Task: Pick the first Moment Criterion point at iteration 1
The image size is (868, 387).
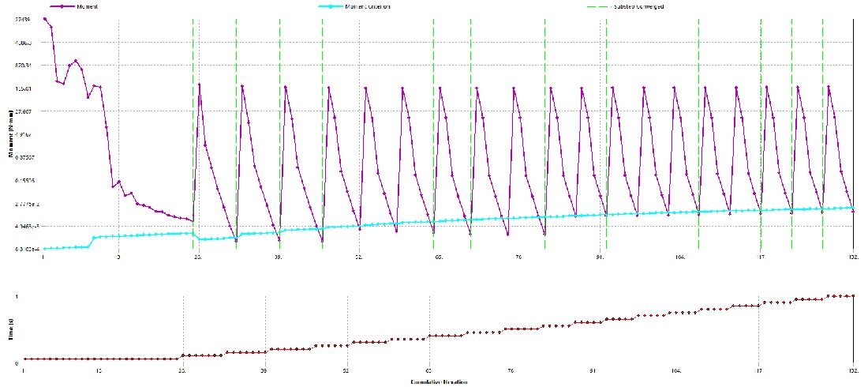Action: [44, 249]
